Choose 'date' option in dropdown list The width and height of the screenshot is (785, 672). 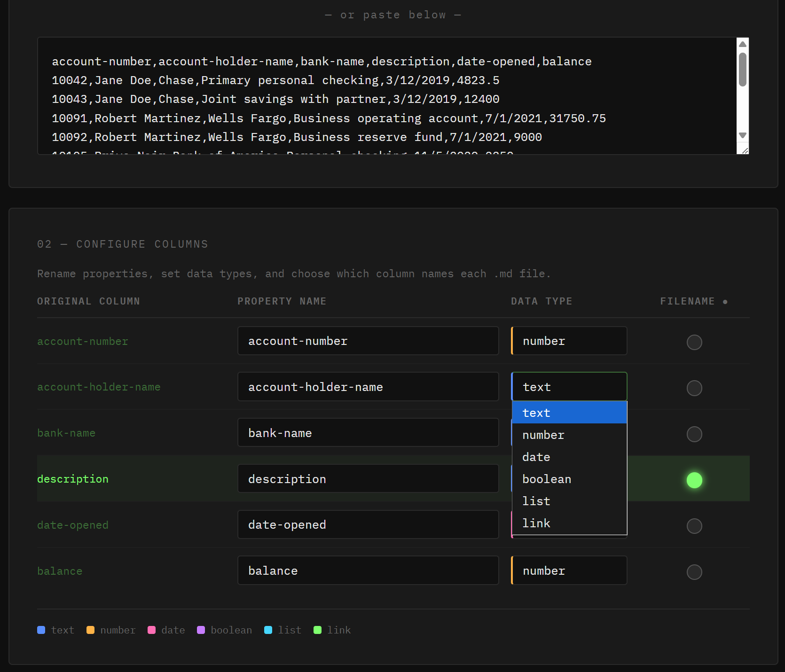pyautogui.click(x=569, y=457)
